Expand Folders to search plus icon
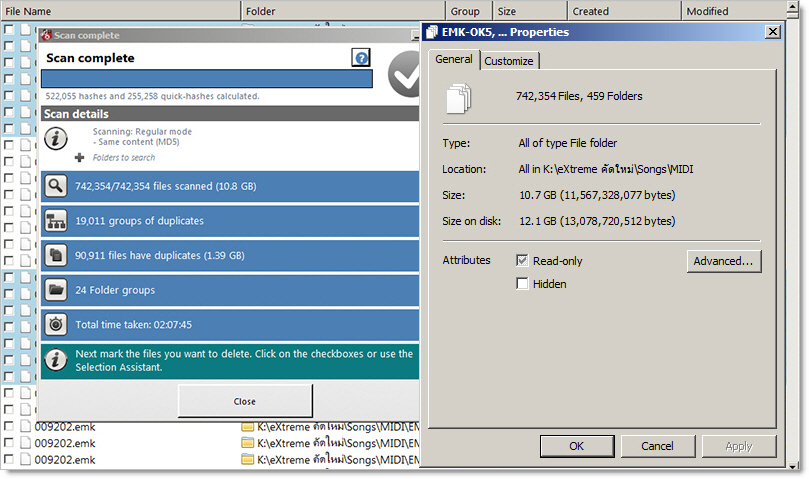This screenshot has height=479, width=809. point(79,157)
